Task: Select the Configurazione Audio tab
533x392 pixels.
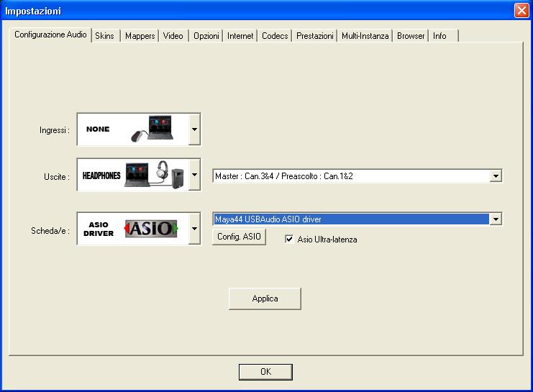Action: (x=50, y=35)
